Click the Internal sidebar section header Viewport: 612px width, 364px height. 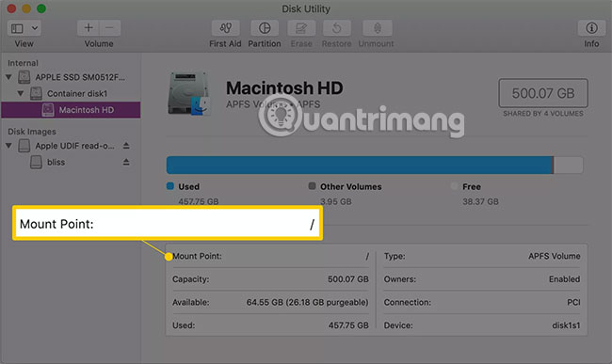point(23,63)
